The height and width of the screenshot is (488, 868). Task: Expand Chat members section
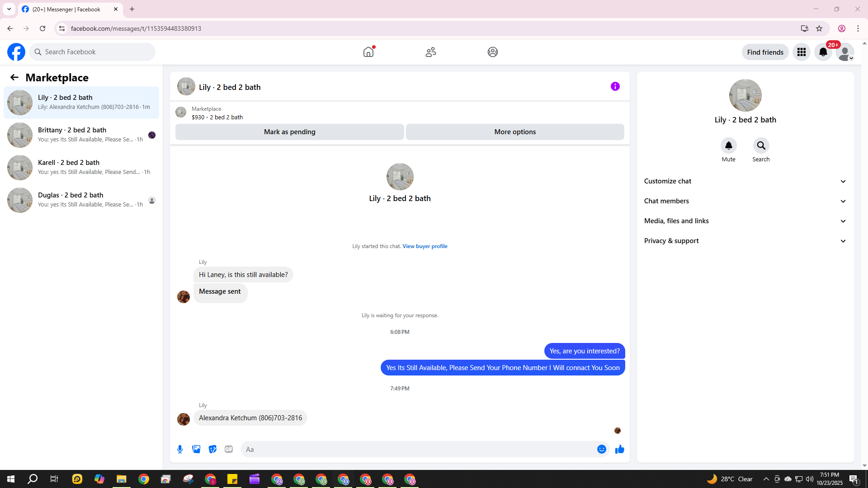coord(745,201)
